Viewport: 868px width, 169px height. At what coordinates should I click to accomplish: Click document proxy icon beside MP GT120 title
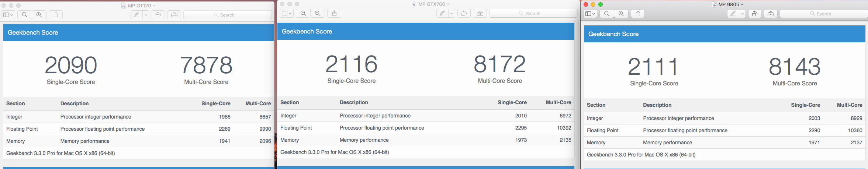tap(124, 6)
